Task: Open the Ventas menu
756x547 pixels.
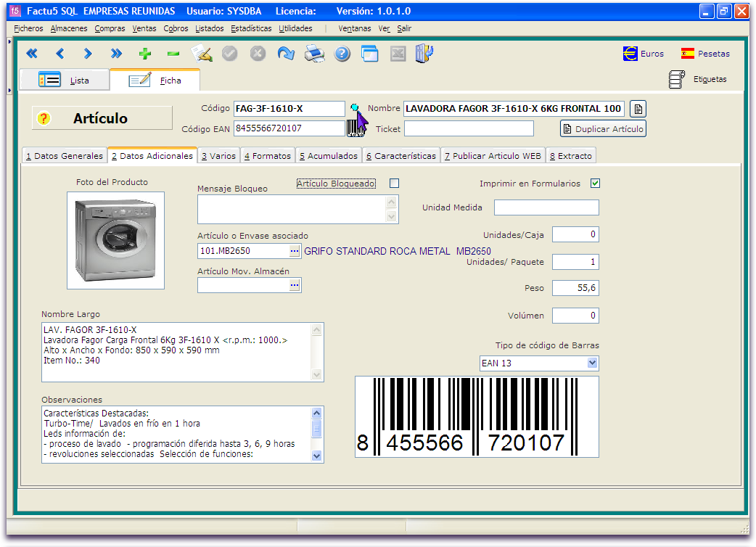Action: click(144, 28)
